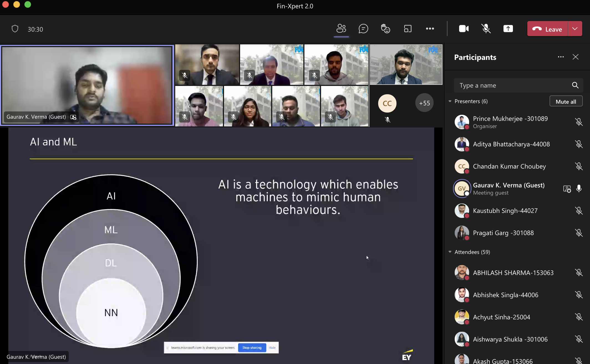Click the search magnifier icon
Viewport: 590px width, 364px height.
(575, 85)
